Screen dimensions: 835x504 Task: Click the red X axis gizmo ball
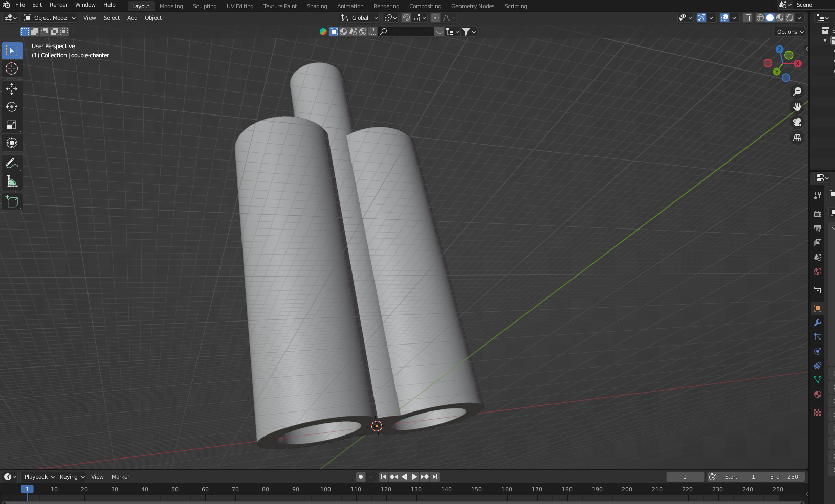[x=798, y=63]
